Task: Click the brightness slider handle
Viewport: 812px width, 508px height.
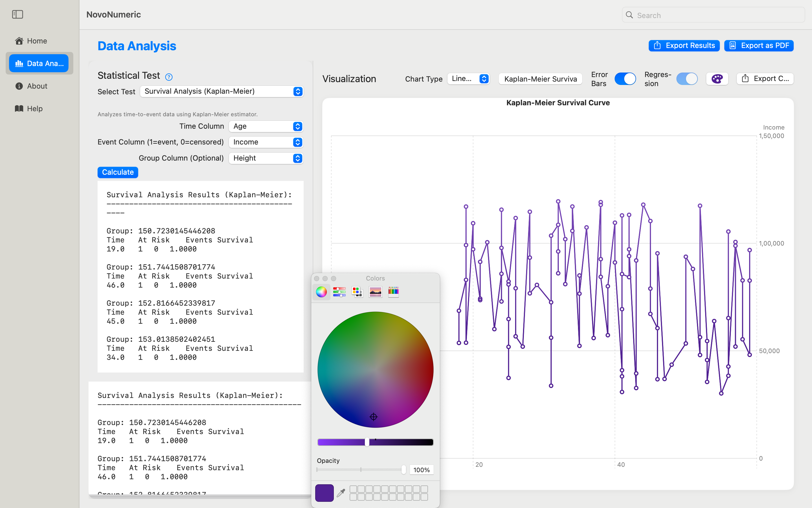Action: point(367,442)
